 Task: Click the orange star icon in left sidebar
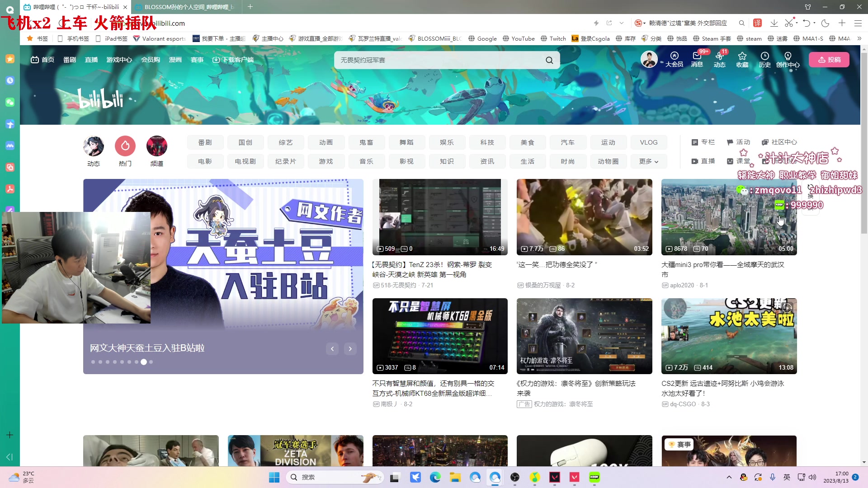[10, 59]
